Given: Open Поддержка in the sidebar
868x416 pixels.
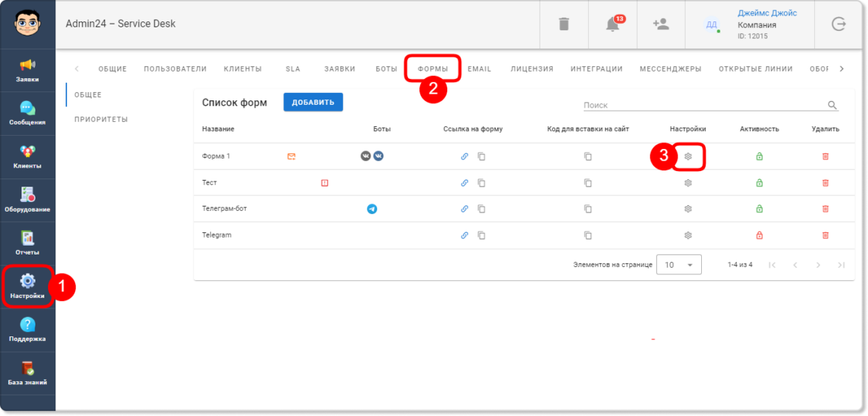Looking at the screenshot, I should [x=28, y=330].
